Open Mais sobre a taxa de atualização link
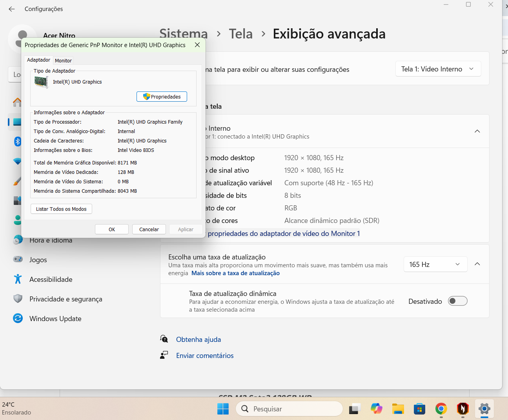The image size is (508, 420). (x=235, y=273)
